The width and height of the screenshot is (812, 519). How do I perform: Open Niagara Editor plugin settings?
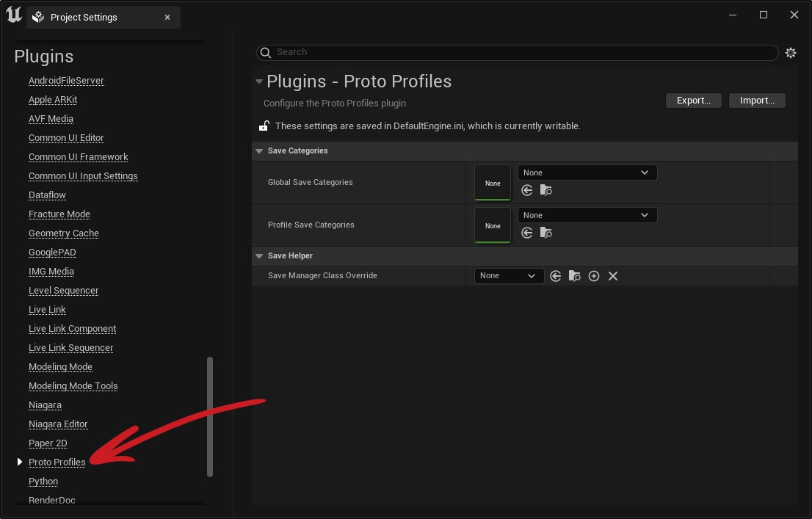[58, 424]
